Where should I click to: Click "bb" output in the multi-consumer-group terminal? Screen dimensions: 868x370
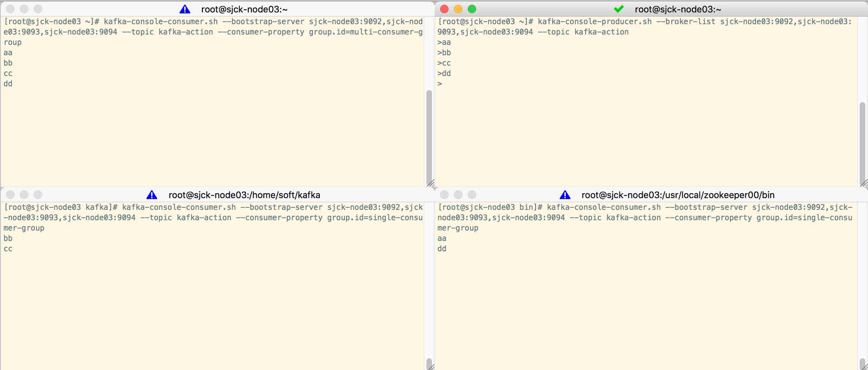(x=8, y=63)
